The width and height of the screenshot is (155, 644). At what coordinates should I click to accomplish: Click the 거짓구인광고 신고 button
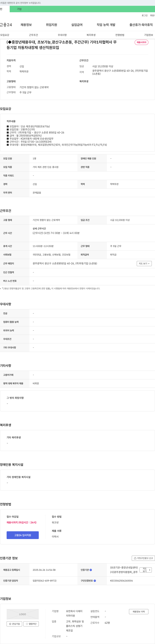(143, 558)
